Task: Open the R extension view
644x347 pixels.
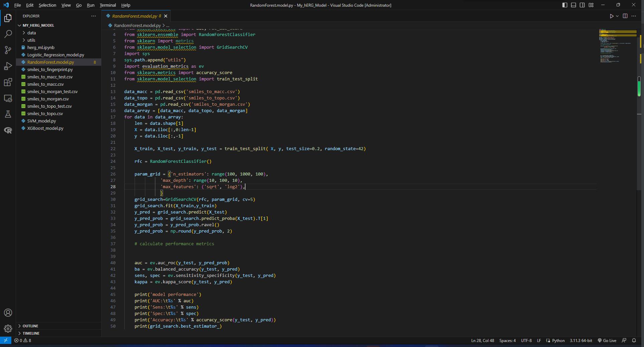Action: pos(8,130)
